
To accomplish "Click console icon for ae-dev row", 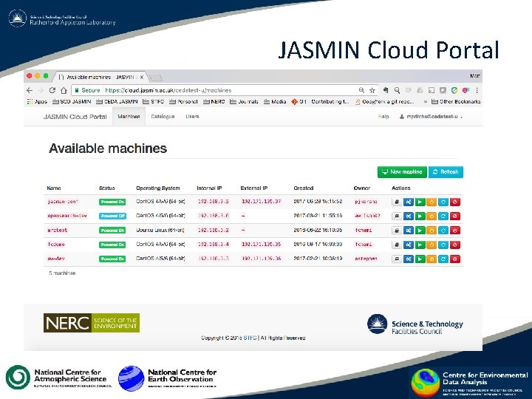I will tap(397, 259).
